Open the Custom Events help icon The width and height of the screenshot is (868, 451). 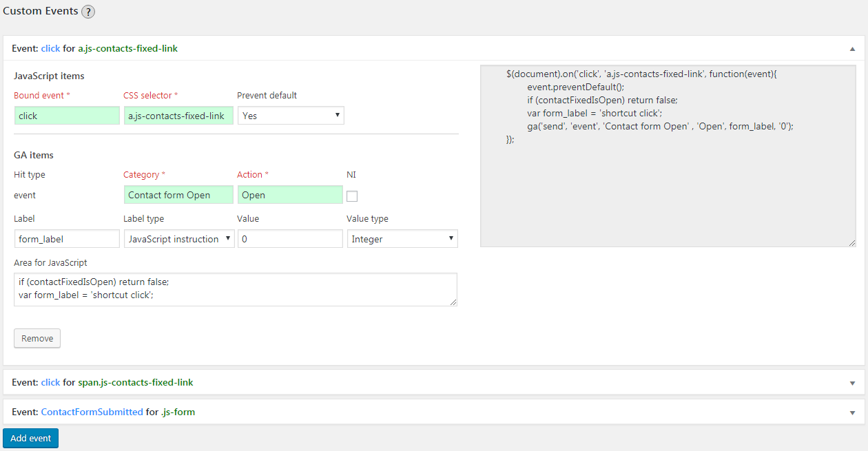[x=88, y=12]
